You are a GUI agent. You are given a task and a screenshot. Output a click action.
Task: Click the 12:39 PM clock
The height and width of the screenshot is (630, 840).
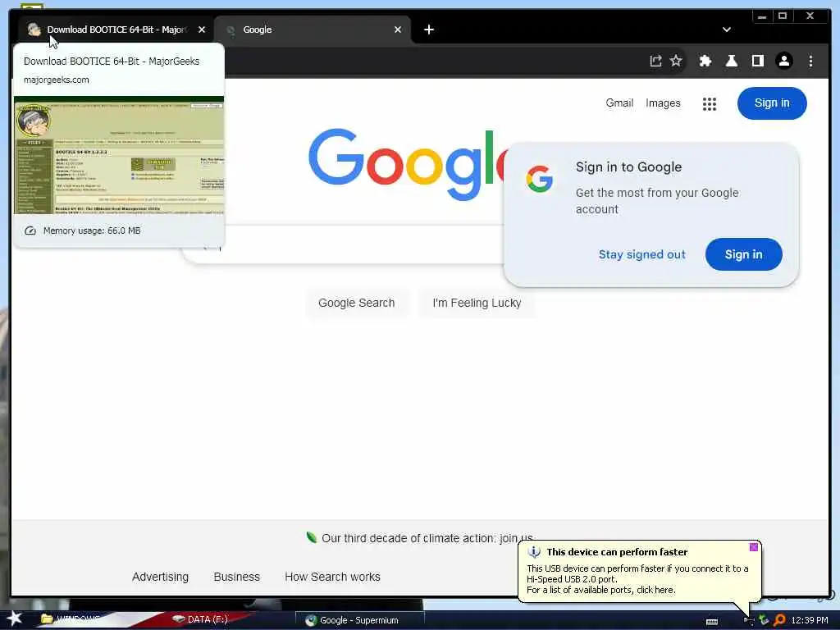pyautogui.click(x=810, y=620)
